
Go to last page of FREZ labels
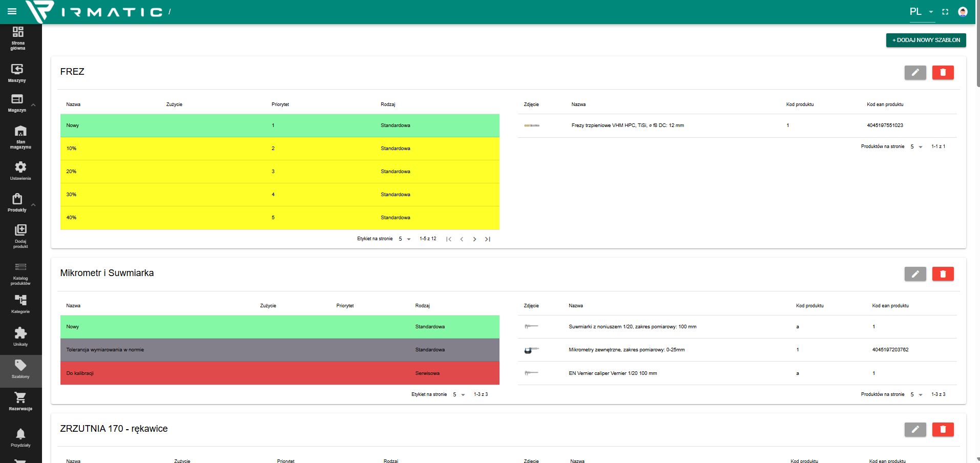pyautogui.click(x=488, y=239)
